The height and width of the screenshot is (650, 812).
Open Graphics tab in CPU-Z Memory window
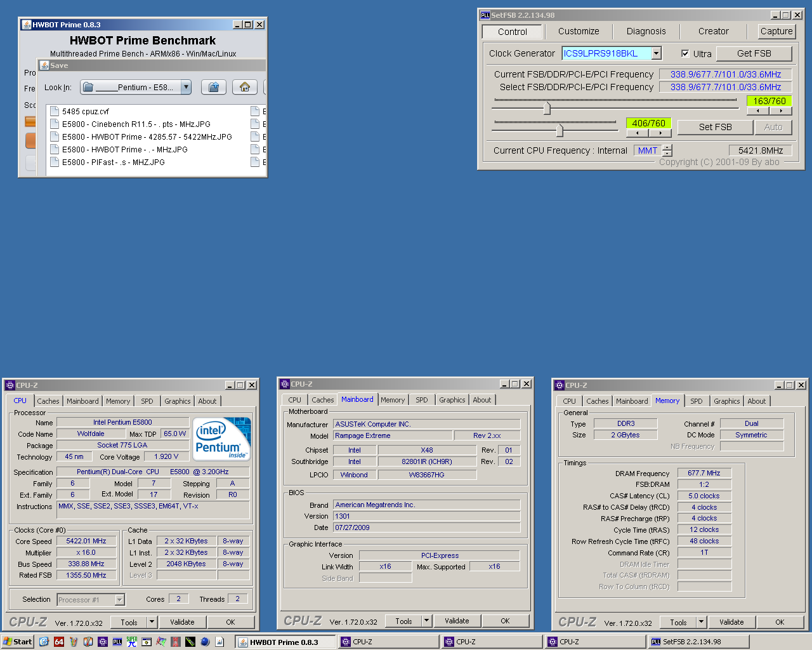click(726, 401)
